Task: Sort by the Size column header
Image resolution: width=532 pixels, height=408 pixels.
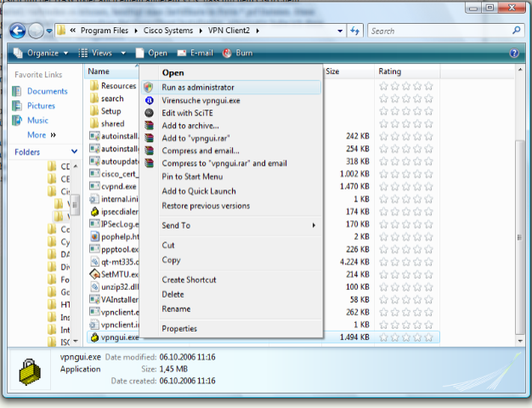Action: pyautogui.click(x=332, y=71)
